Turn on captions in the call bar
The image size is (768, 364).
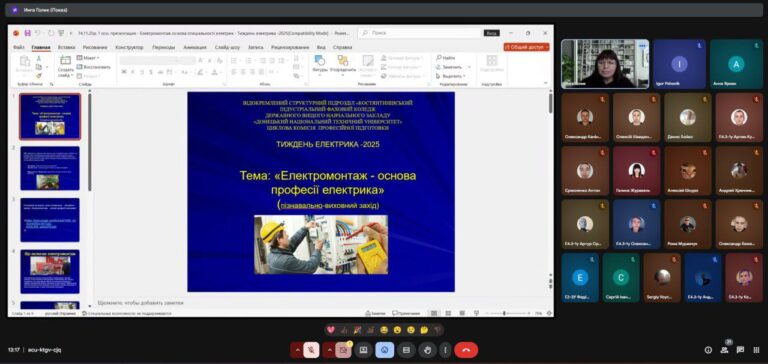coord(406,350)
